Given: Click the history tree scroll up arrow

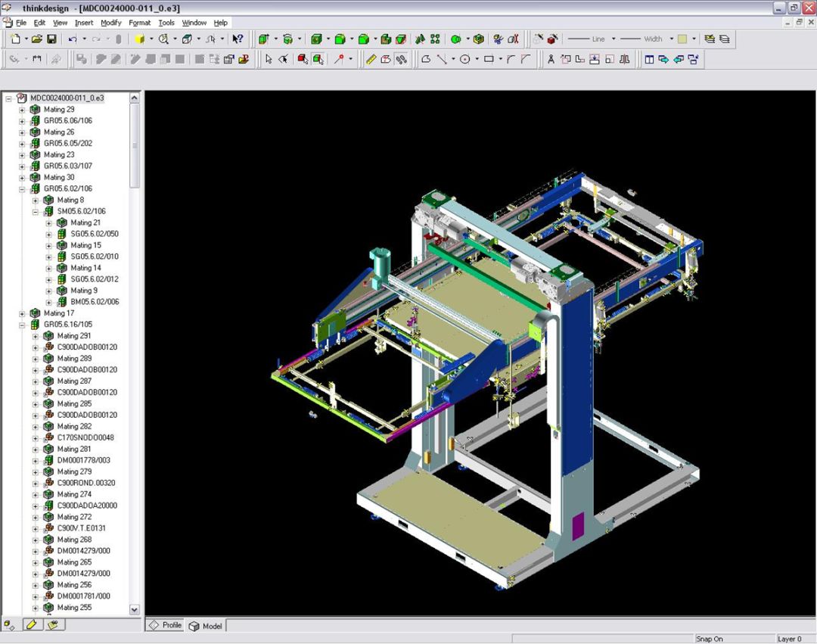Looking at the screenshot, I should [135, 98].
